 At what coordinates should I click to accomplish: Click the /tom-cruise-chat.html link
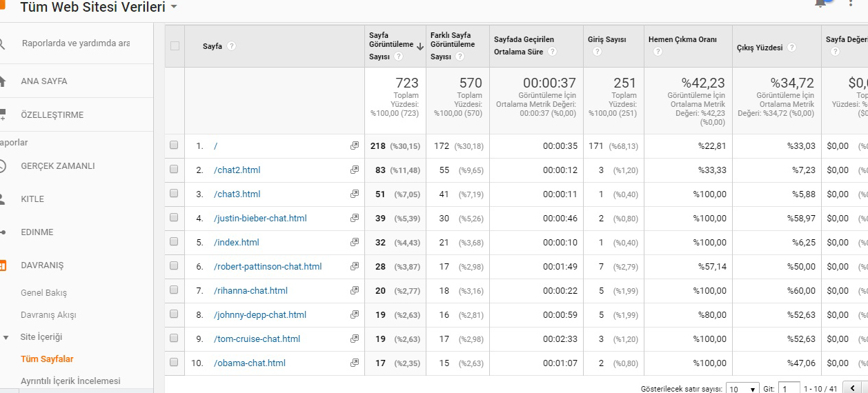(257, 339)
